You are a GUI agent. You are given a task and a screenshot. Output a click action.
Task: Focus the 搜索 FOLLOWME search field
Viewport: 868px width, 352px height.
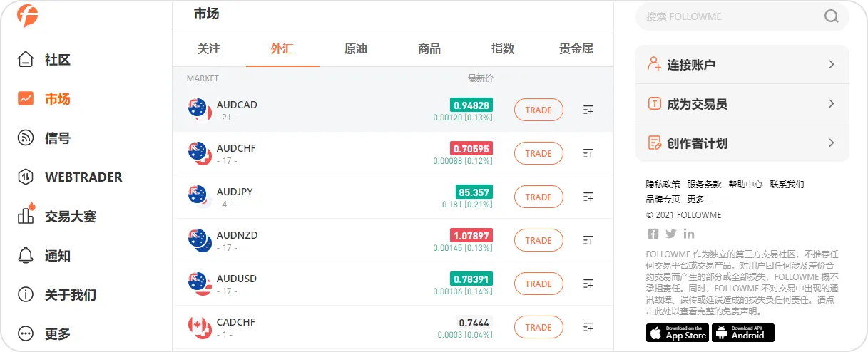click(x=742, y=16)
